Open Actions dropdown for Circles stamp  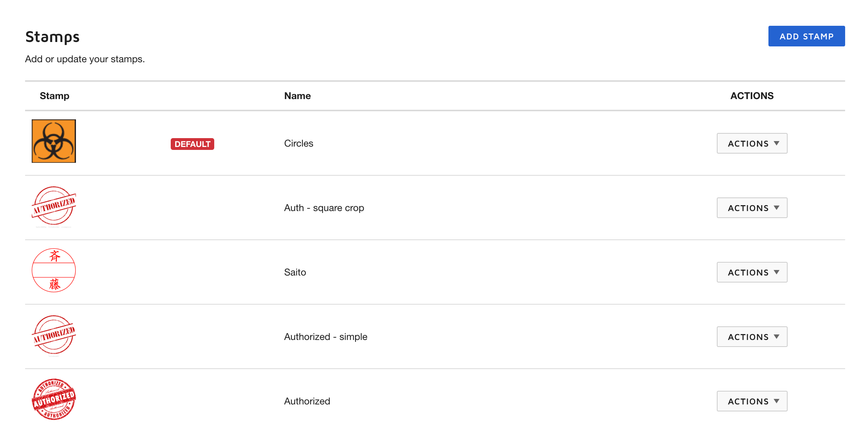tap(751, 143)
